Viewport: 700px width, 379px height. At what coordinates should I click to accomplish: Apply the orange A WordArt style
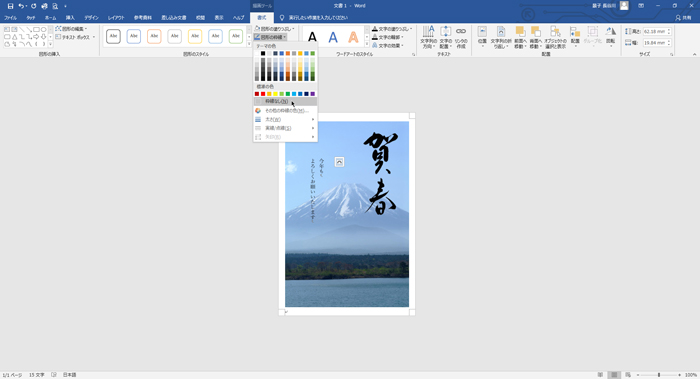[x=353, y=37]
